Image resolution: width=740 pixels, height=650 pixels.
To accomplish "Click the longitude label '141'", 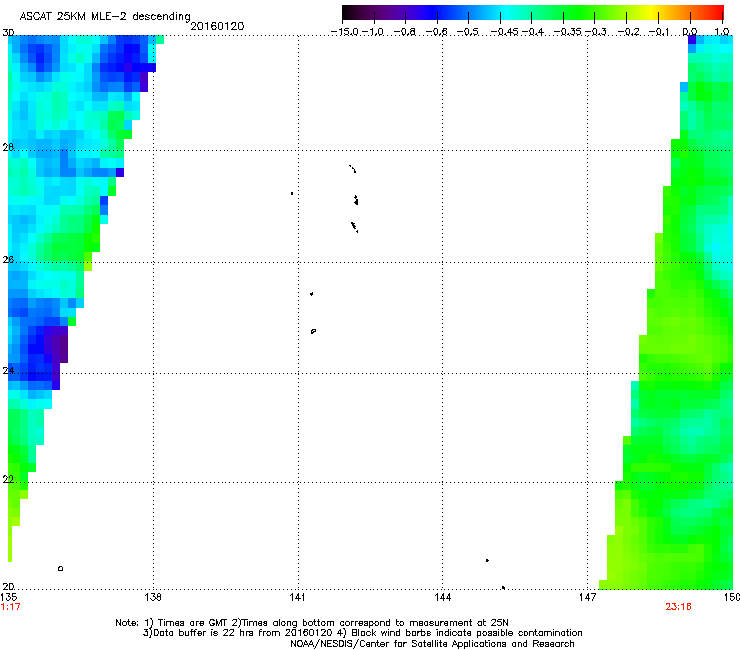I will point(297,597).
